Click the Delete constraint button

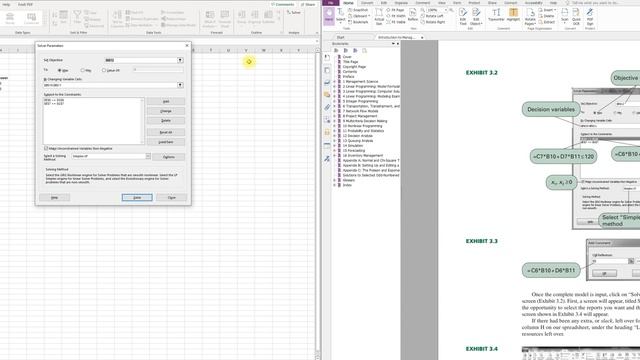166,121
